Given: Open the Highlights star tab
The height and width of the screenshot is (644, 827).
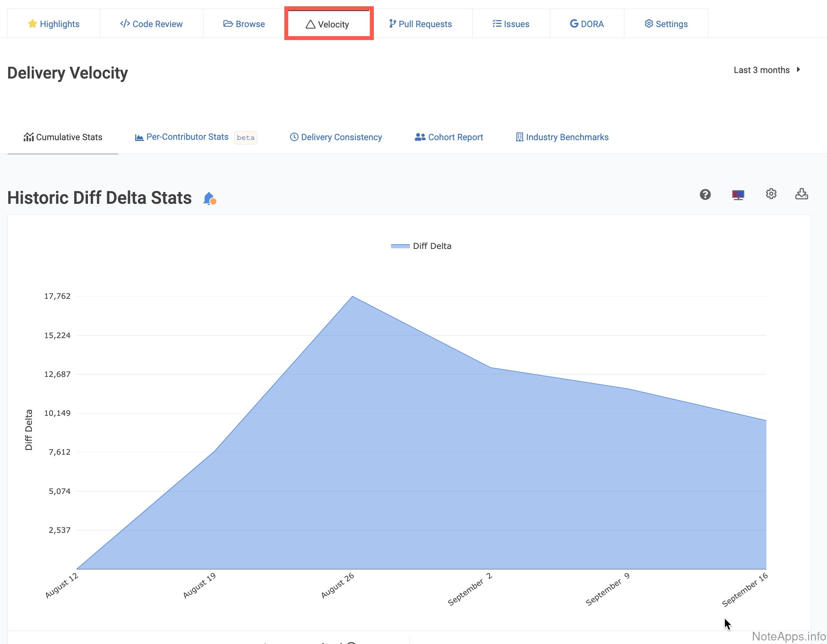Looking at the screenshot, I should coord(54,24).
